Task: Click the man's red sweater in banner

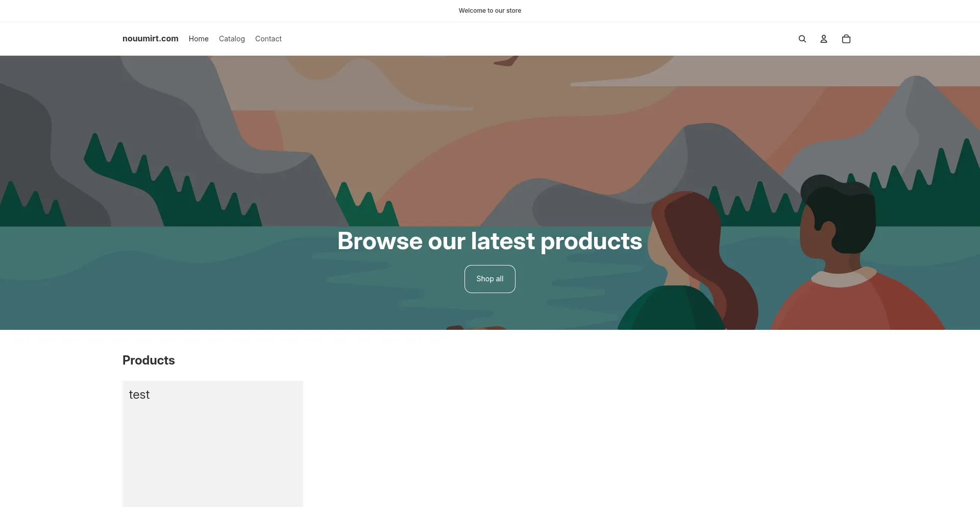Action: (857, 306)
